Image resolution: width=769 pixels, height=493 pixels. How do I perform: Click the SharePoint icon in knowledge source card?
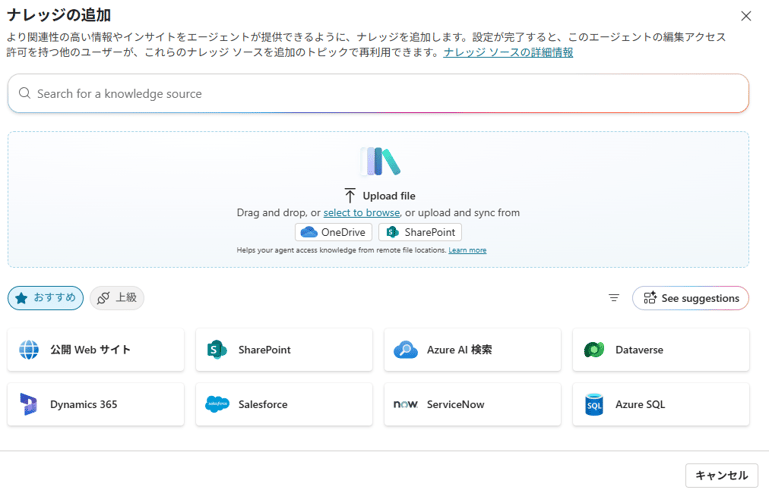(217, 350)
